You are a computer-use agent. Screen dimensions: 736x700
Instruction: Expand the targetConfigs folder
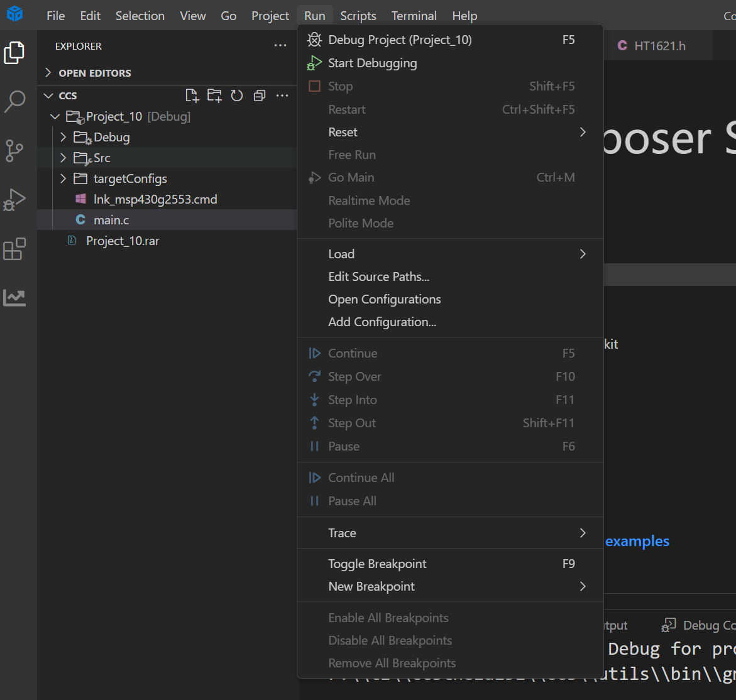63,178
